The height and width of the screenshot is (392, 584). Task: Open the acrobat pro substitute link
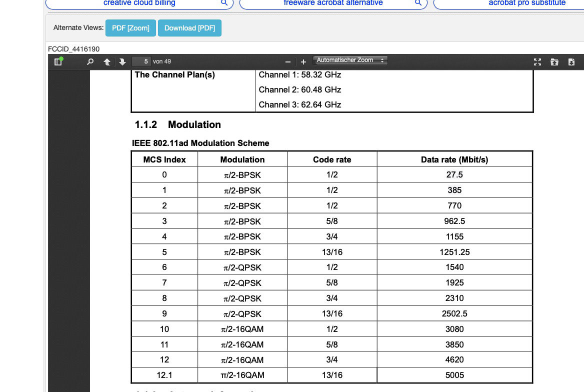[x=527, y=3]
